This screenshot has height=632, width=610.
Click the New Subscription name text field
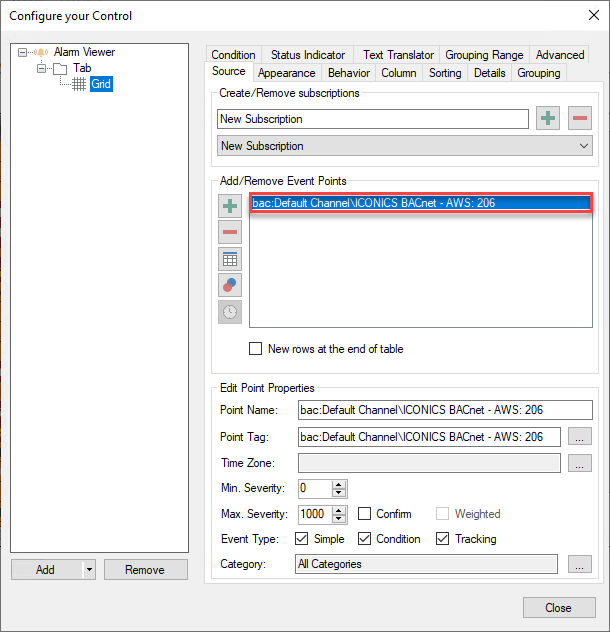click(x=373, y=119)
